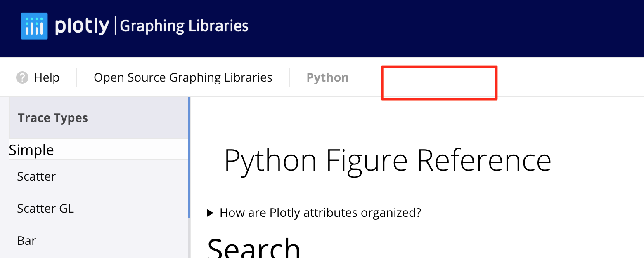This screenshot has height=258, width=644.
Task: Select the Python breadcrumb item
Action: [327, 77]
